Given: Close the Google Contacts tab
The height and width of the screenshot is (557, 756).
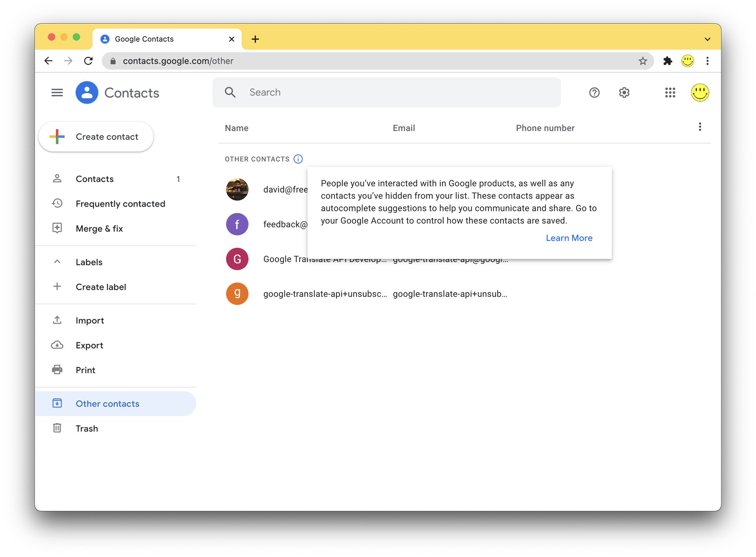Looking at the screenshot, I should (232, 39).
